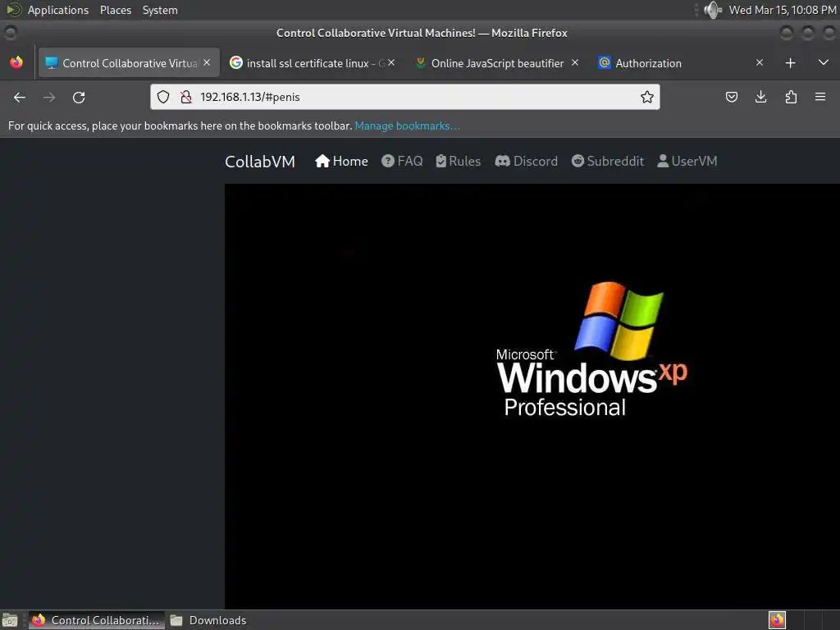Click the volume speaker icon in panel
840x630 pixels.
(x=713, y=10)
